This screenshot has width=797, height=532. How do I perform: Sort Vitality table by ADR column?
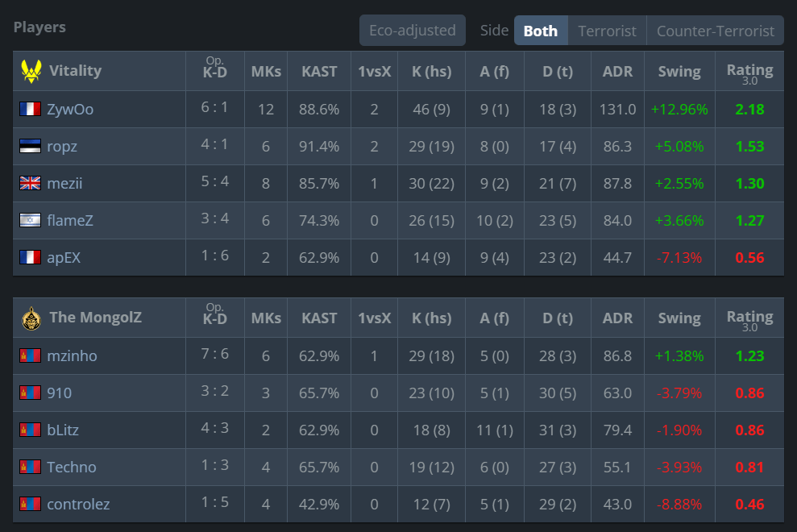618,71
